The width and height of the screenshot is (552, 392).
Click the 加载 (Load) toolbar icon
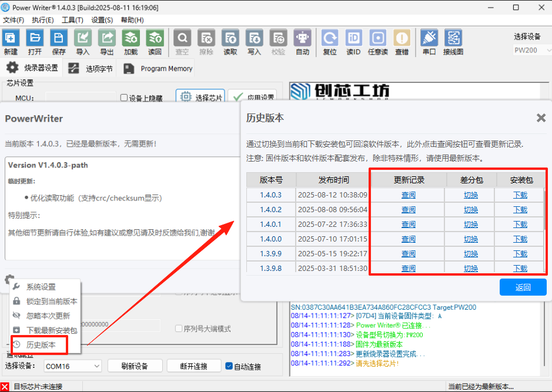pyautogui.click(x=131, y=38)
